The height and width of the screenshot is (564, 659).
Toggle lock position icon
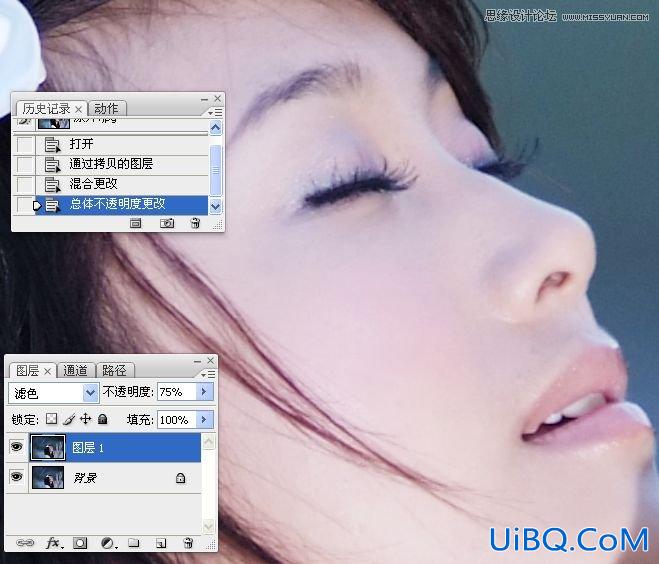pyautogui.click(x=85, y=419)
